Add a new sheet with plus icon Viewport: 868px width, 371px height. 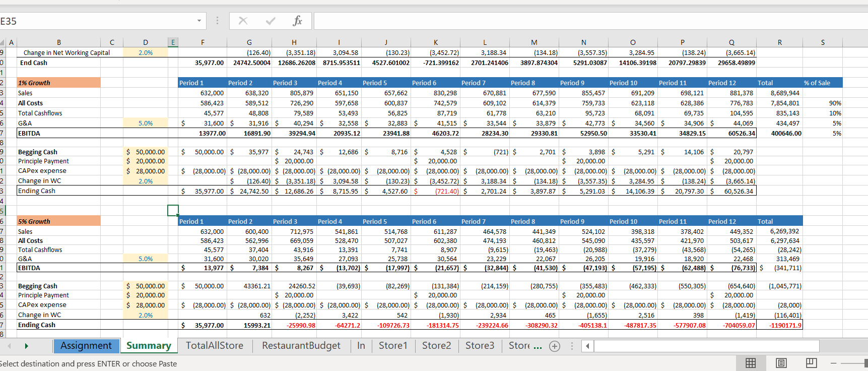[555, 346]
